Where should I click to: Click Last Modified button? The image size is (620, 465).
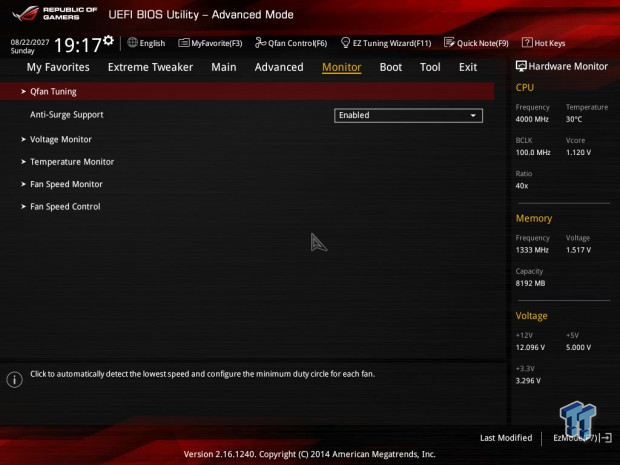[506, 438]
